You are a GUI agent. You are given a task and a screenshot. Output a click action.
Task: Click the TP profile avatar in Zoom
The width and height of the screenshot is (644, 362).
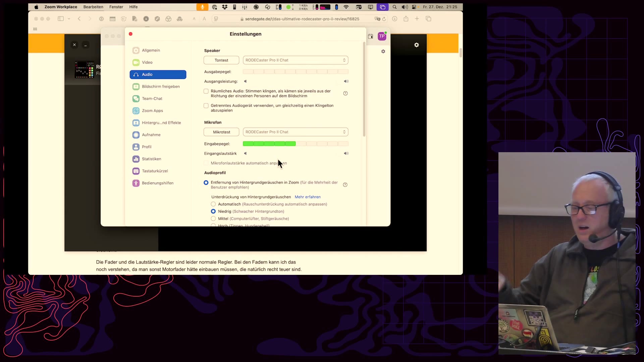click(382, 36)
